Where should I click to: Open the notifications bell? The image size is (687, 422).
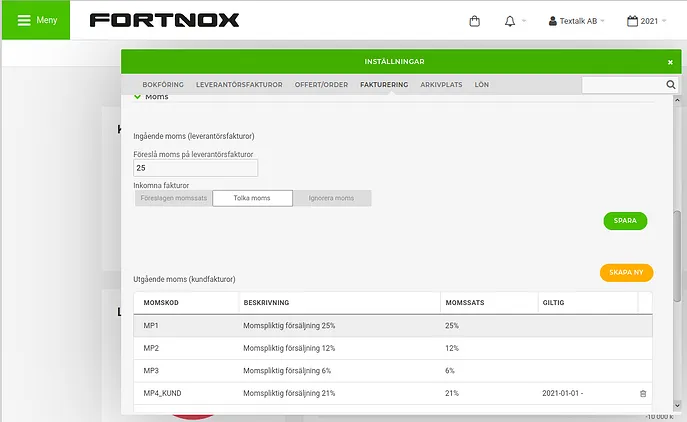[510, 21]
